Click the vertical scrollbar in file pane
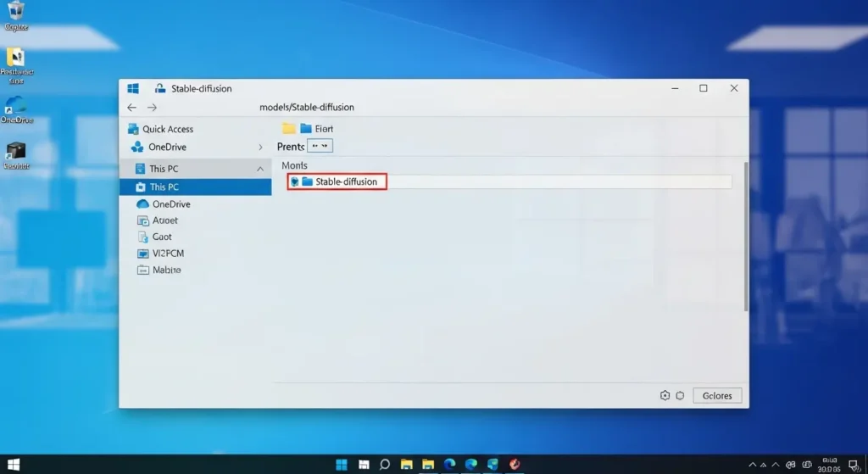The image size is (868, 474). pyautogui.click(x=745, y=237)
